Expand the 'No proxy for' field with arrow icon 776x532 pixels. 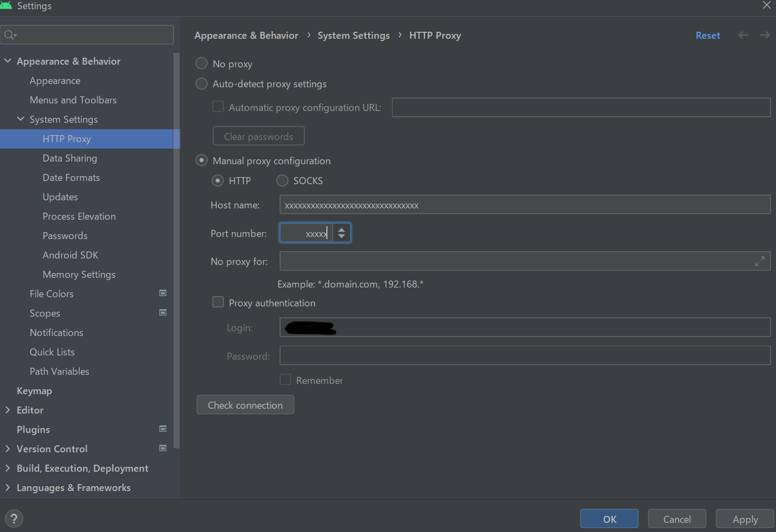click(760, 261)
